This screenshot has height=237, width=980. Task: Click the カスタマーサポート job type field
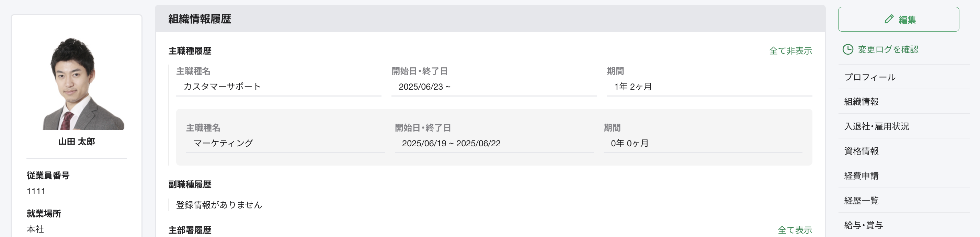click(x=278, y=87)
